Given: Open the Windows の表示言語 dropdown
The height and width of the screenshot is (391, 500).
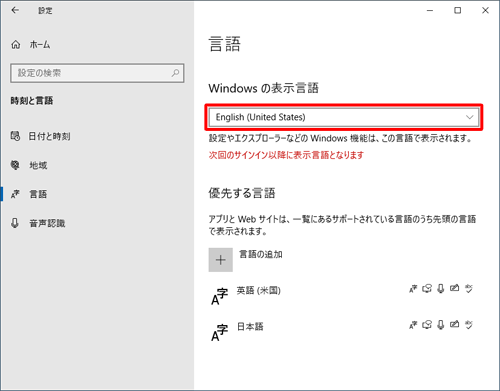Looking at the screenshot, I should tap(344, 117).
